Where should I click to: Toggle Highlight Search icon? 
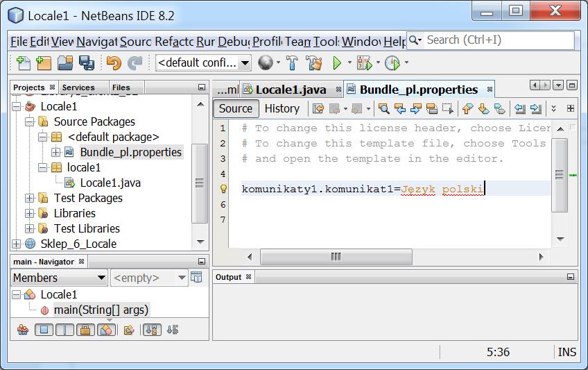[x=431, y=109]
